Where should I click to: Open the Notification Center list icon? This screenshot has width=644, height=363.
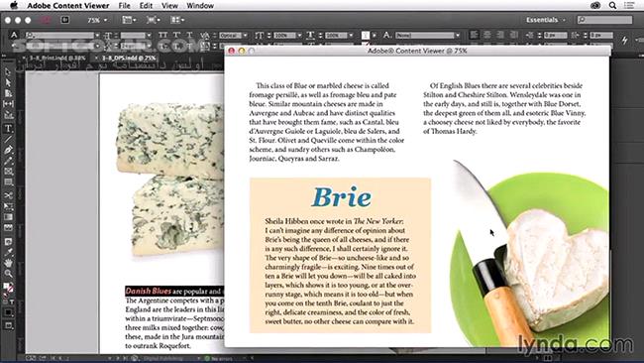click(629, 5)
